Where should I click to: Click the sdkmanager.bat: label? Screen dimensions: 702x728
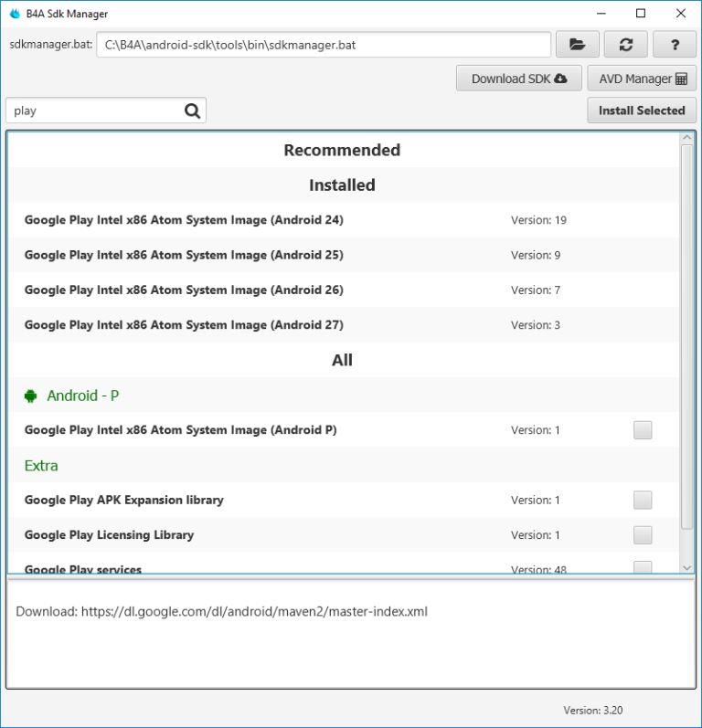(51, 45)
